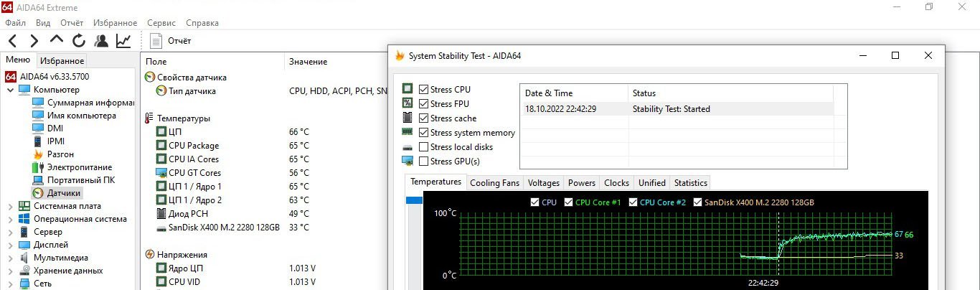Screen dimensions: 980x290
Task: Open the Файл menu
Action: pyautogui.click(x=15, y=23)
